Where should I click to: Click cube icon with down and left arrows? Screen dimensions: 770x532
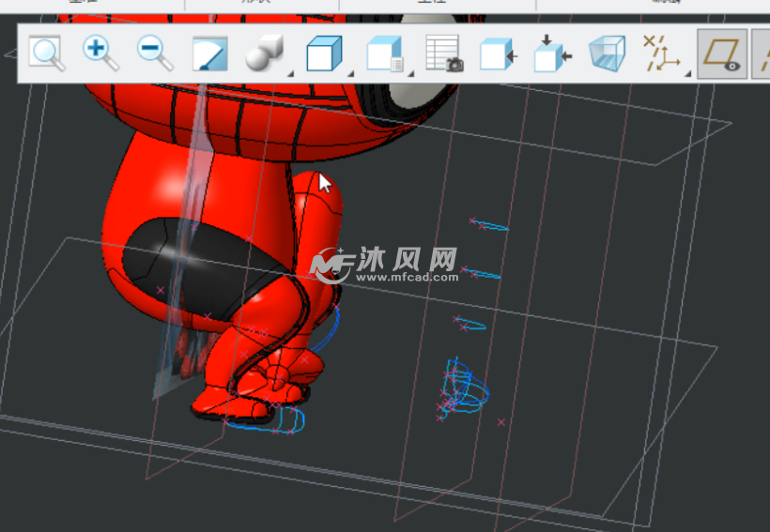pyautogui.click(x=553, y=53)
